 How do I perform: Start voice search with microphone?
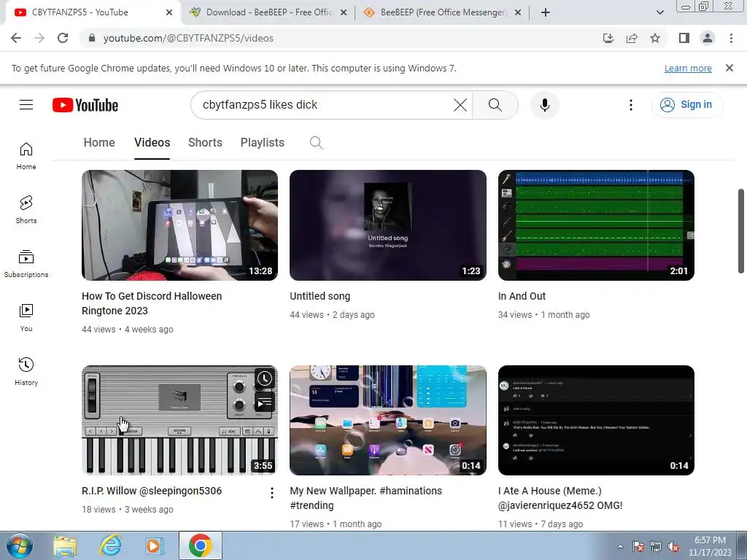[x=544, y=105]
